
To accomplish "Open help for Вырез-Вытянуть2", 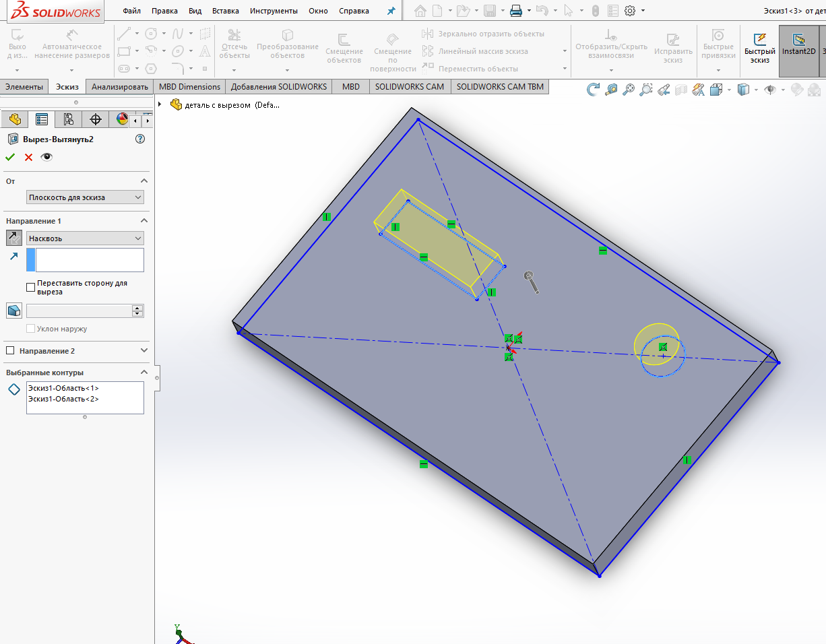I will [x=140, y=139].
